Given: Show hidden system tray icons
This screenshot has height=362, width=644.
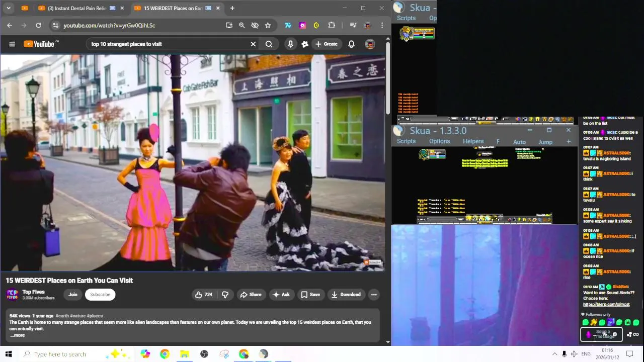Looking at the screenshot, I should tap(555, 354).
